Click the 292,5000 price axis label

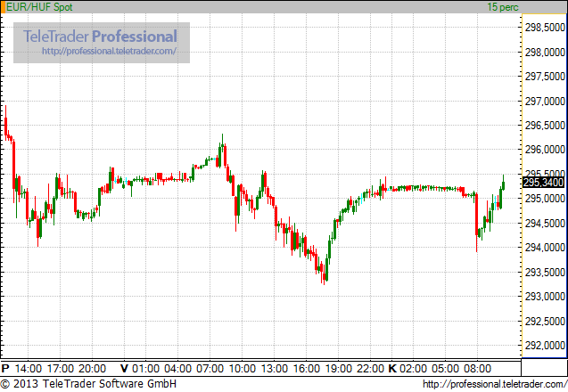[545, 322]
